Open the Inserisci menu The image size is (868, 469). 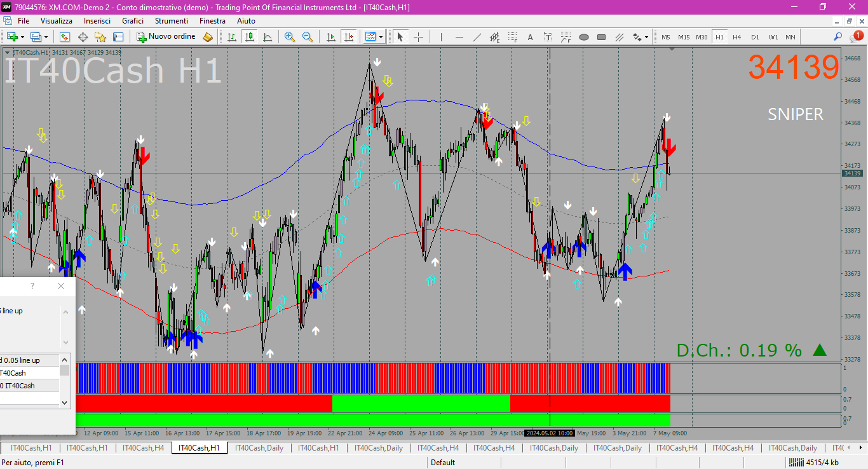(97, 21)
